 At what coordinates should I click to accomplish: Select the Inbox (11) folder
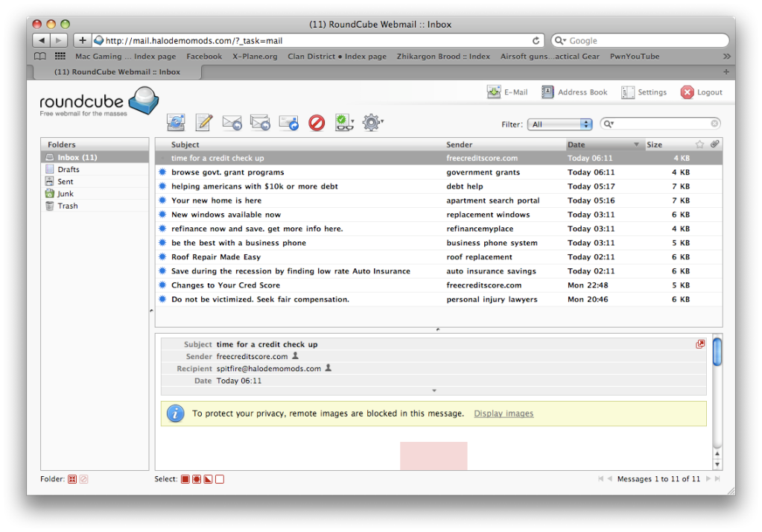(x=95, y=157)
